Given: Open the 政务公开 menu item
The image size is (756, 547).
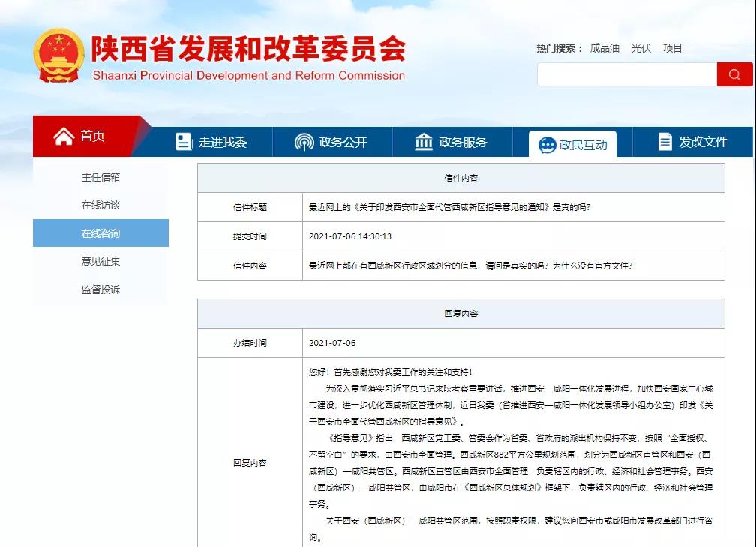Looking at the screenshot, I should tap(333, 142).
